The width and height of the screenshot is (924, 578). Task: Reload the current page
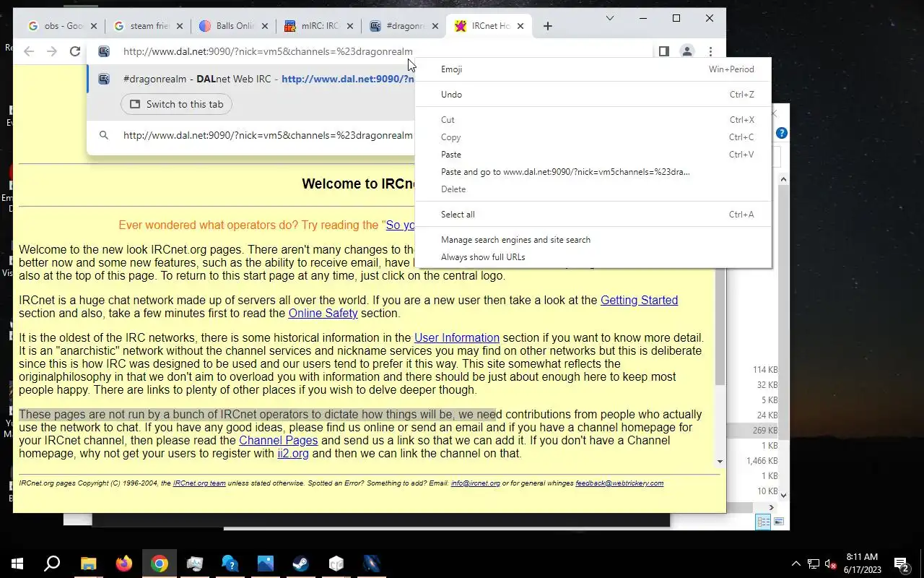point(75,51)
